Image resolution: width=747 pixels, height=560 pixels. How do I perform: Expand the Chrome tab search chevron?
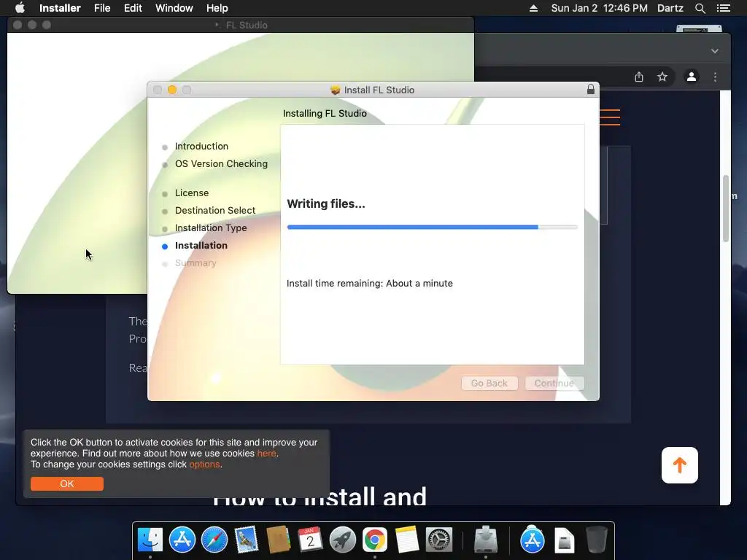[x=715, y=51]
